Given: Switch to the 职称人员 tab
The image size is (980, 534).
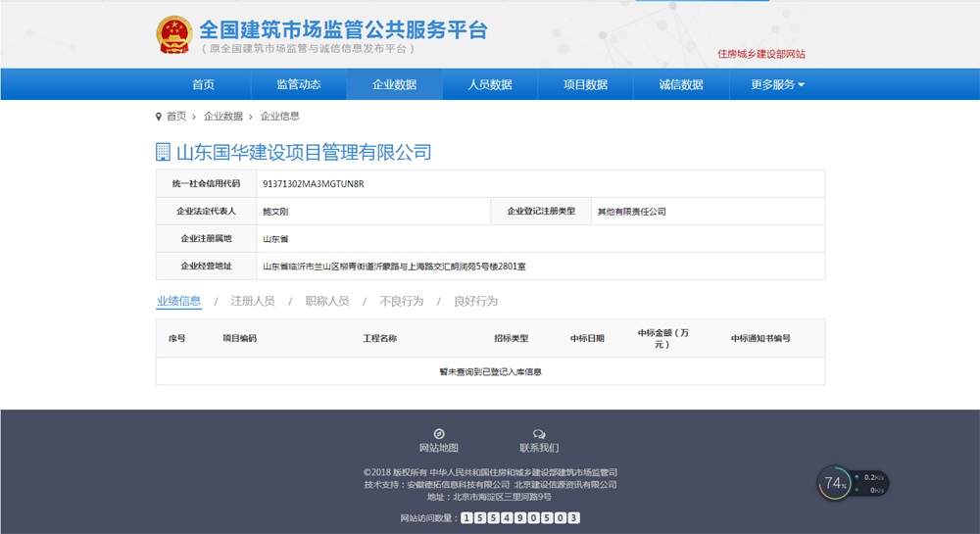Looking at the screenshot, I should coord(326,301).
